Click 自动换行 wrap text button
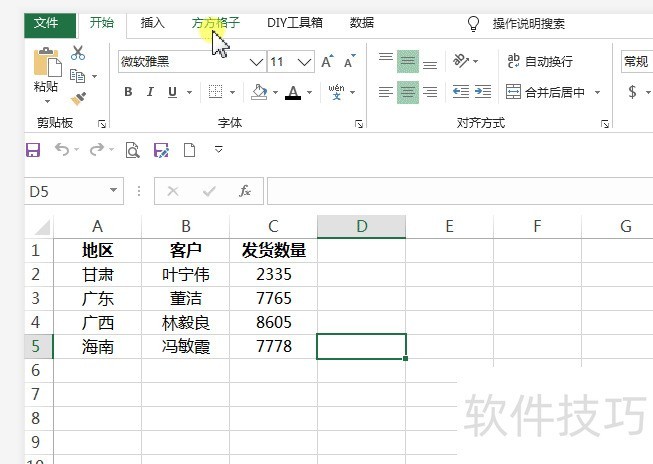 540,62
